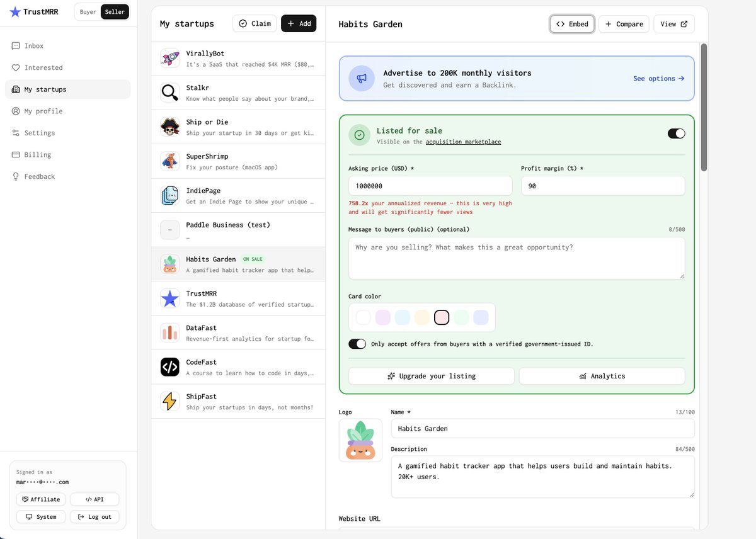Viewport: 756px width, 539px height.
Task: Click the ON SALE badge
Action: click(253, 259)
